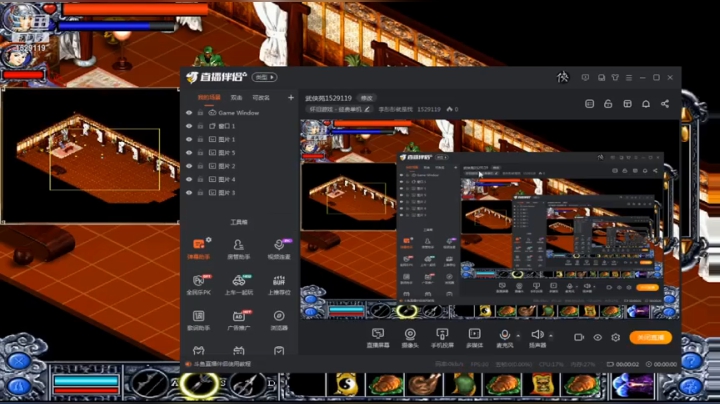Lock the 窗口 1 source
The image size is (720, 404).
point(200,126)
